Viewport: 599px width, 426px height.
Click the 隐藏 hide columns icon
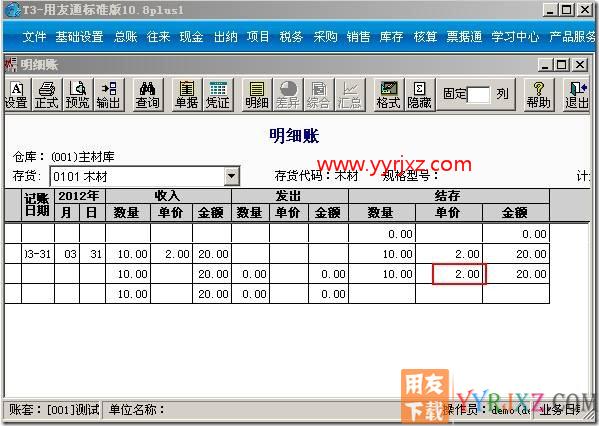pos(419,95)
